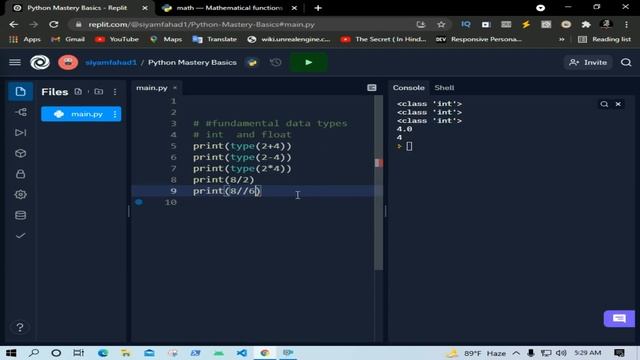Open Visual Studio Code from the taskbar
The height and width of the screenshot is (360, 640).
click(x=242, y=353)
